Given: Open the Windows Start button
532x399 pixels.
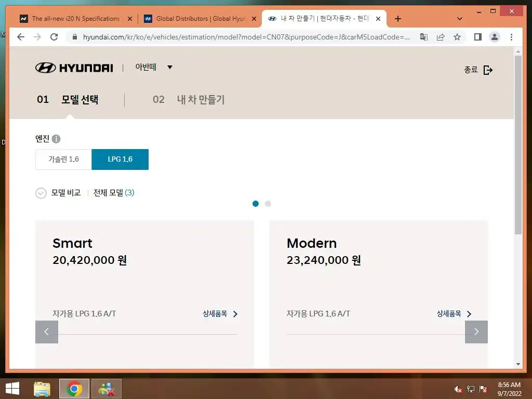Looking at the screenshot, I should click(x=12, y=389).
